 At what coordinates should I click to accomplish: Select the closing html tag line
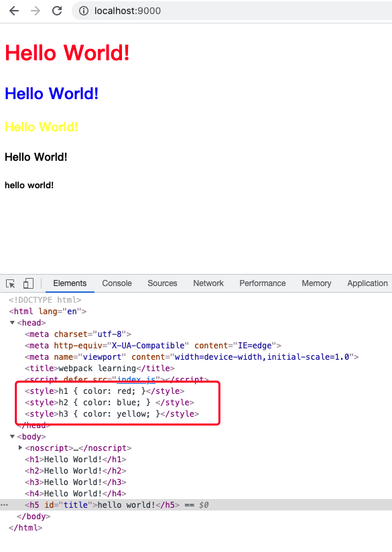pos(25,528)
